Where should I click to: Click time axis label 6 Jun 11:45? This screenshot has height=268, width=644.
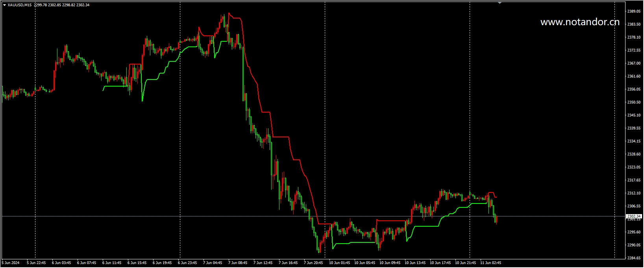pos(112,263)
